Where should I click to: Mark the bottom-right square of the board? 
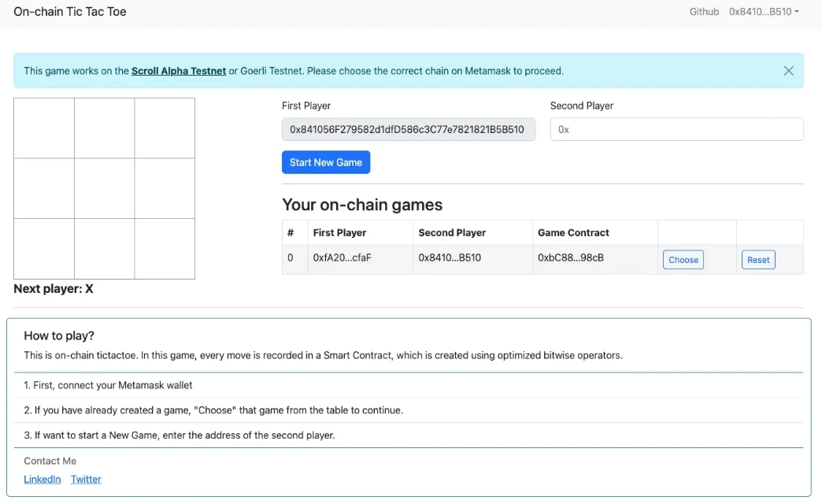tap(165, 248)
